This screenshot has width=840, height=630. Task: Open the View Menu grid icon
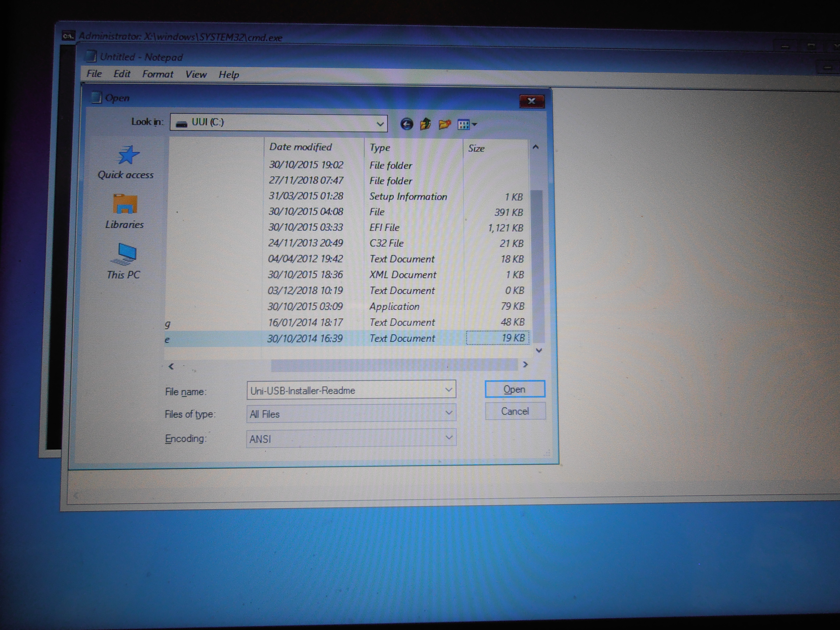tap(467, 125)
